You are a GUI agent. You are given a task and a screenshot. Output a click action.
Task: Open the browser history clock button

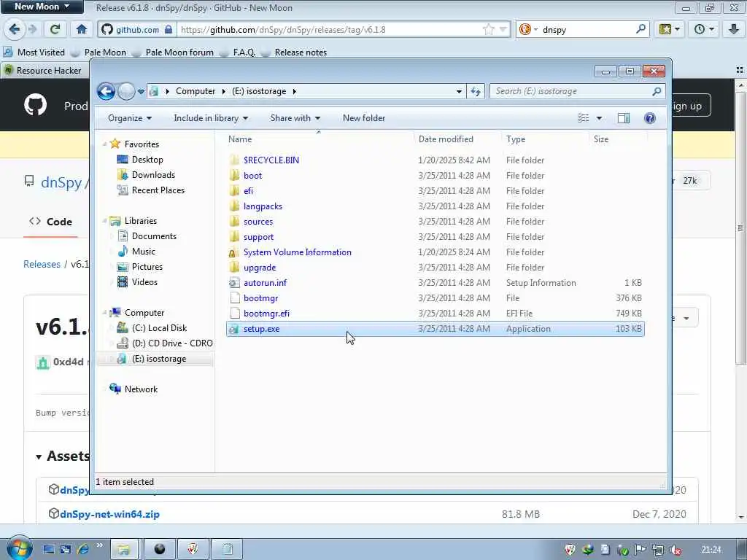coord(704,29)
